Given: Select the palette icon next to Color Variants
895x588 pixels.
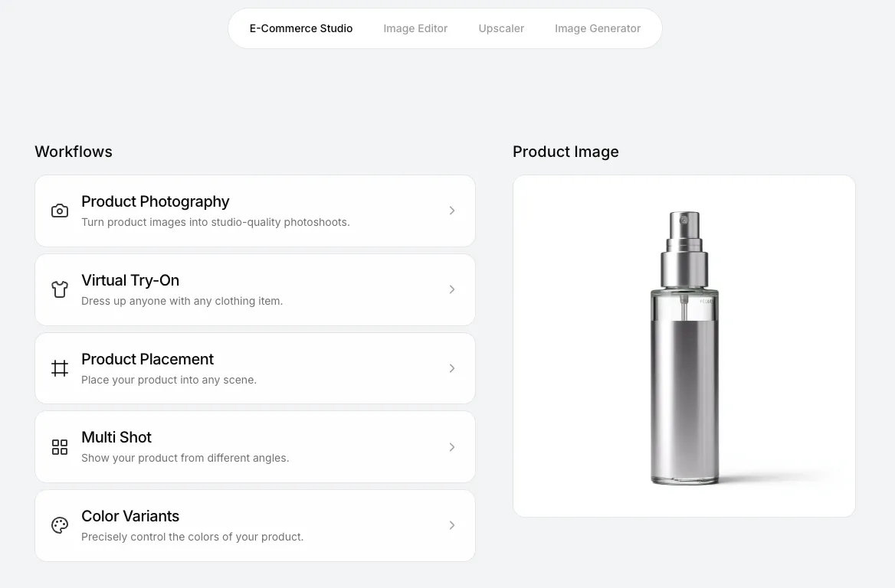Looking at the screenshot, I should 59,525.
